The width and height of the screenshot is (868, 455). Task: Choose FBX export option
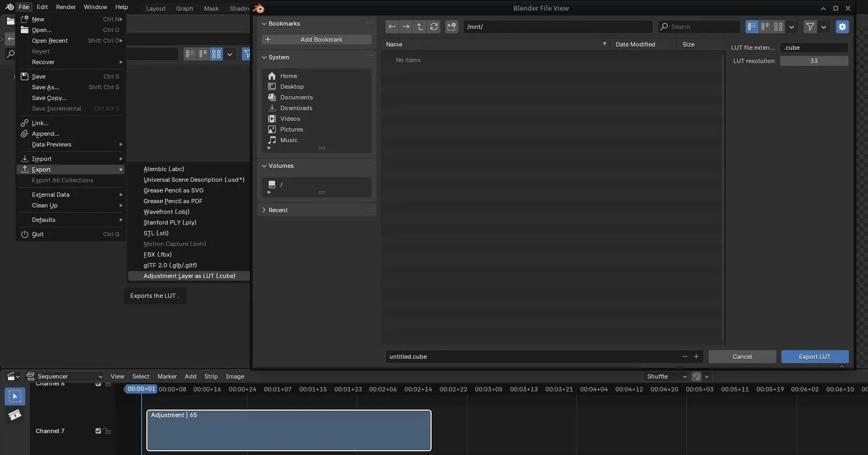(189, 255)
